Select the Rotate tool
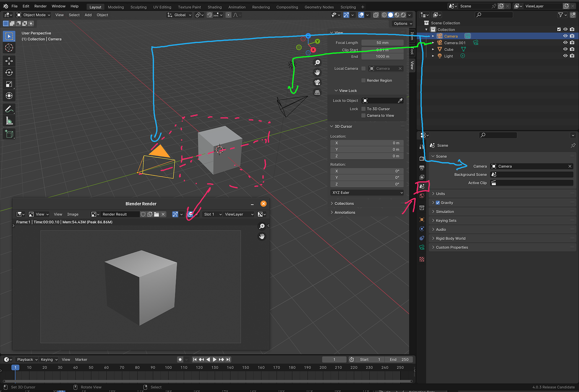The width and height of the screenshot is (579, 392). pos(9,73)
